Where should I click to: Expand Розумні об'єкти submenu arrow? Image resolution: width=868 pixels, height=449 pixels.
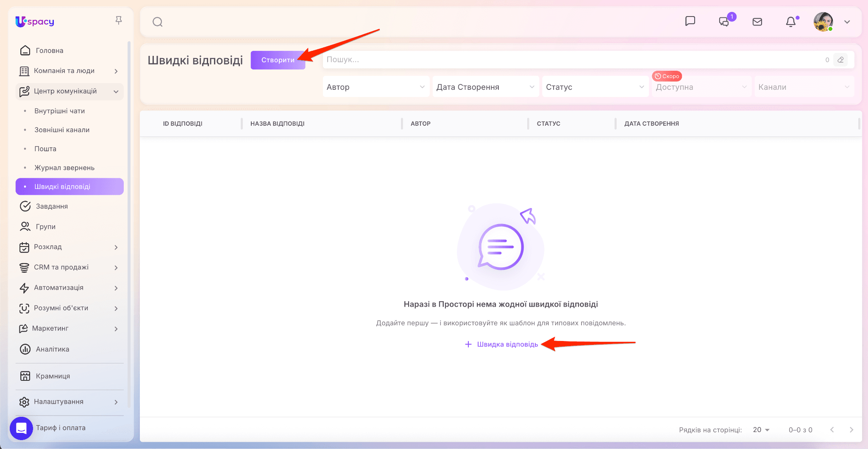[116, 308]
